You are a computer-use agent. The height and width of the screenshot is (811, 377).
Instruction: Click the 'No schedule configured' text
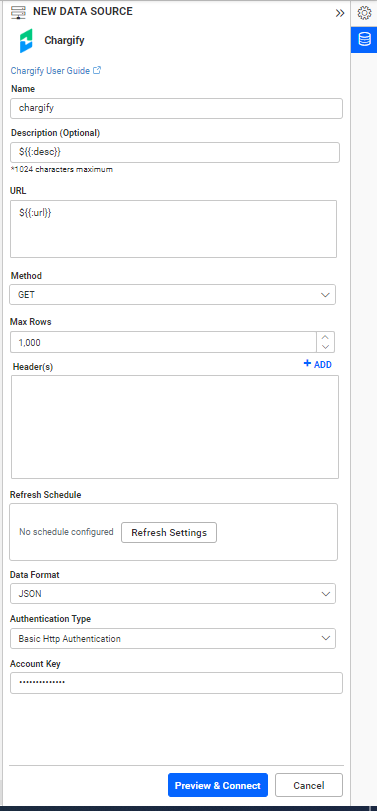click(66, 532)
